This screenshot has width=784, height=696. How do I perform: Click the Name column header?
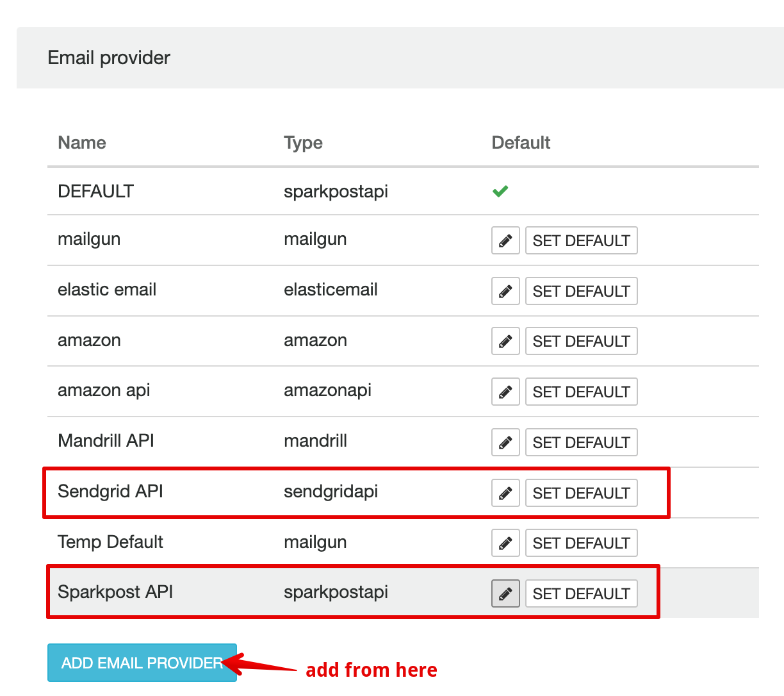point(81,142)
